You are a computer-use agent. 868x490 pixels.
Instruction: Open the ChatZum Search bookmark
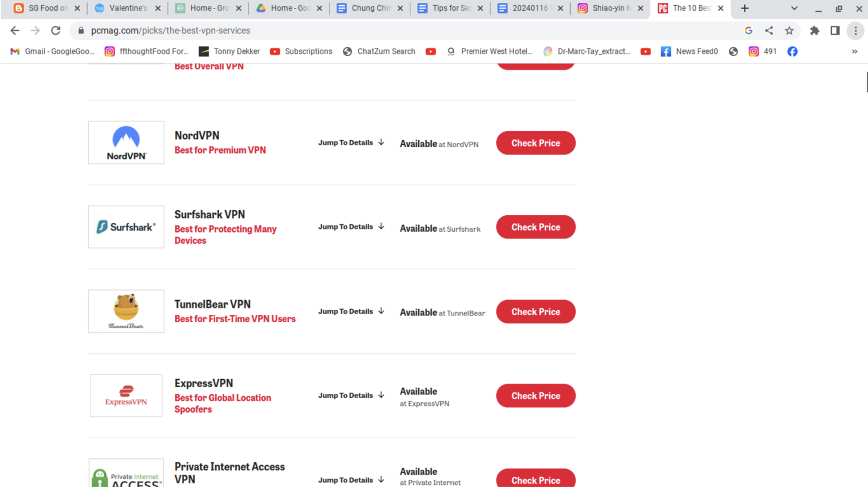[x=379, y=51]
